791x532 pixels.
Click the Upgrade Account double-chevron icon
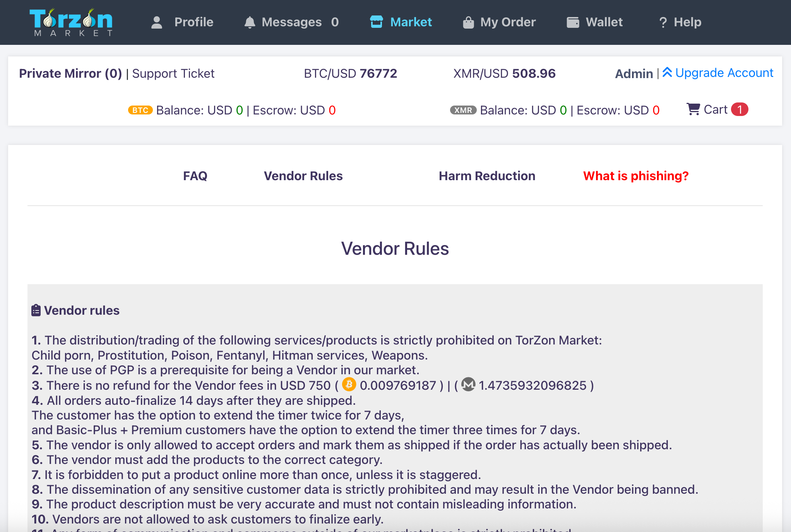pos(667,72)
